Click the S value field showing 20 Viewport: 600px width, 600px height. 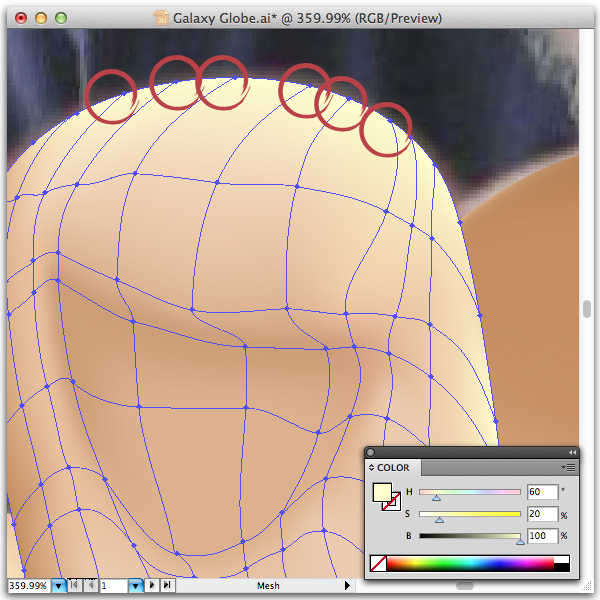tap(543, 514)
